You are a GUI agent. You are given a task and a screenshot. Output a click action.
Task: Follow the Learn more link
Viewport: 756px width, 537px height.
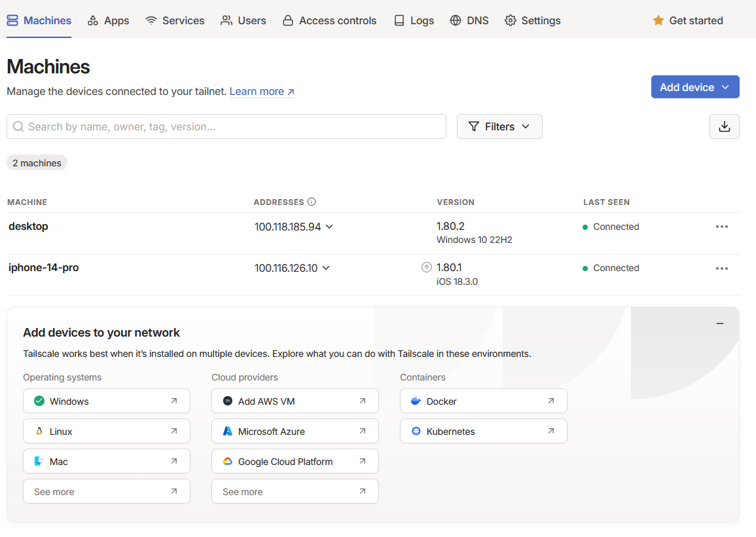(262, 91)
